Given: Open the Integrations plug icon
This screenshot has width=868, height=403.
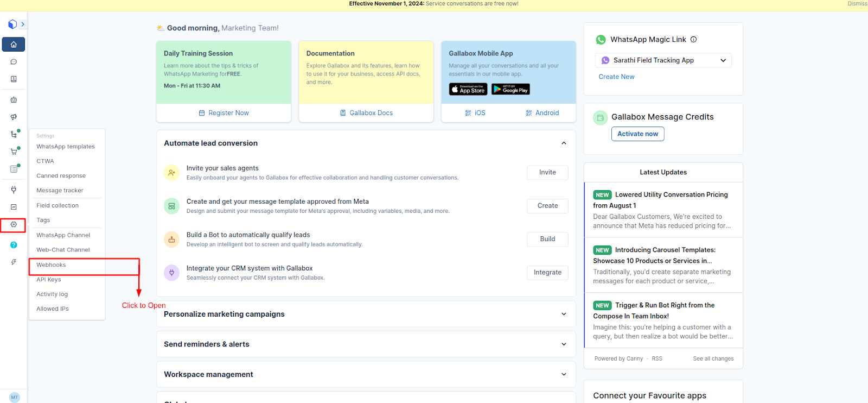Looking at the screenshot, I should (14, 190).
